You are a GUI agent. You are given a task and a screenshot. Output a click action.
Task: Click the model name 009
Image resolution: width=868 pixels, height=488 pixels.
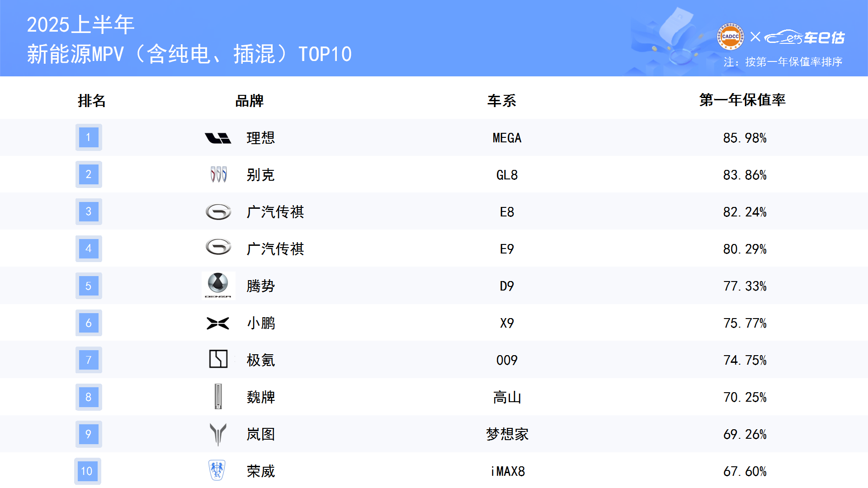tap(507, 360)
